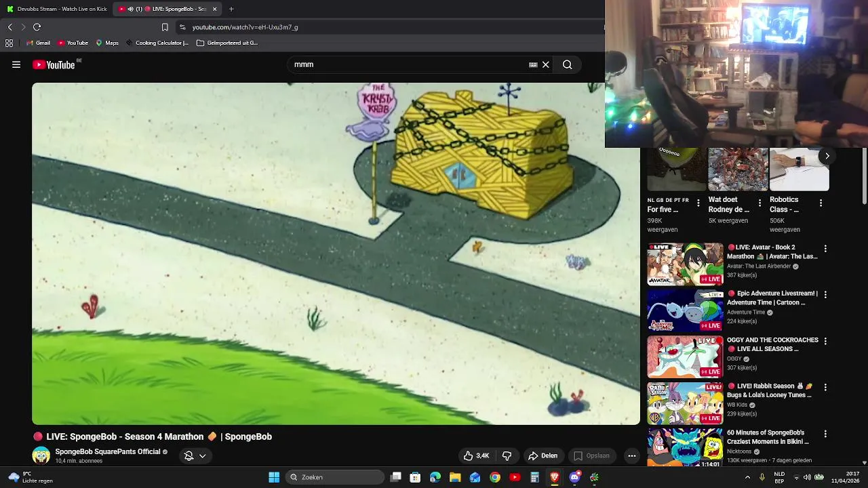The image size is (868, 488).
Task: Mute the SpongeBob tab via speaker icon
Action: click(130, 9)
